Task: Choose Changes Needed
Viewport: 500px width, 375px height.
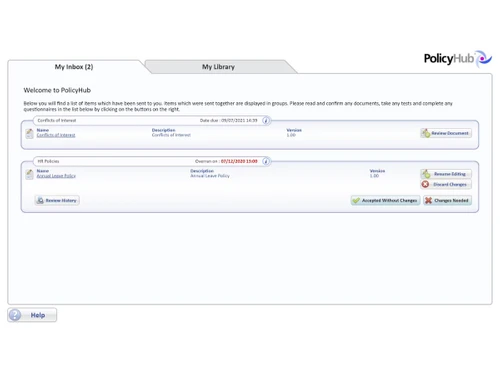Action: tap(447, 200)
